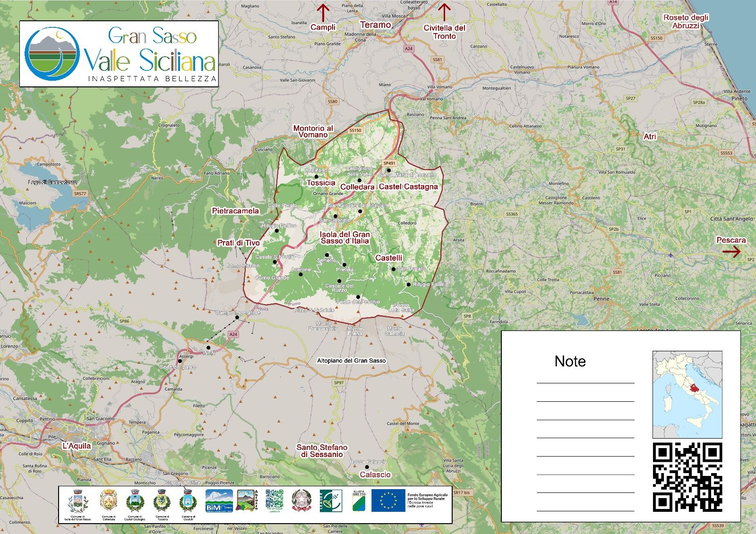Click the Città Sant'Angelo label
The width and height of the screenshot is (756, 534).
(x=731, y=219)
